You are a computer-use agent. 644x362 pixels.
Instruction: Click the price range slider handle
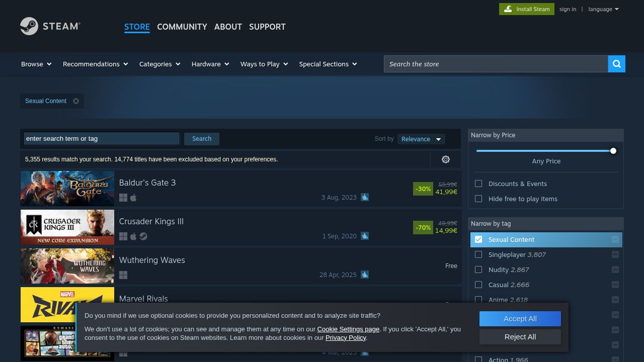pos(613,151)
